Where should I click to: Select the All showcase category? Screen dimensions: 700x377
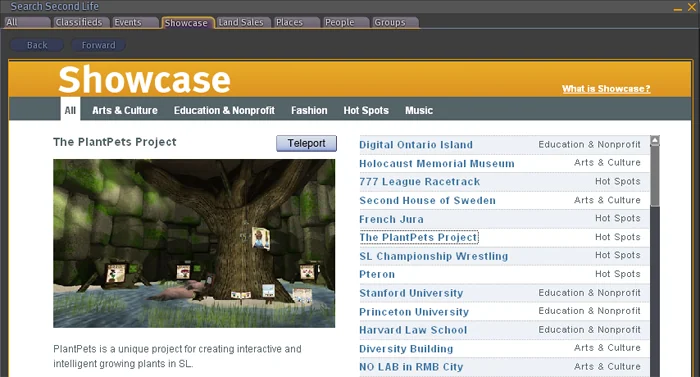(x=70, y=110)
